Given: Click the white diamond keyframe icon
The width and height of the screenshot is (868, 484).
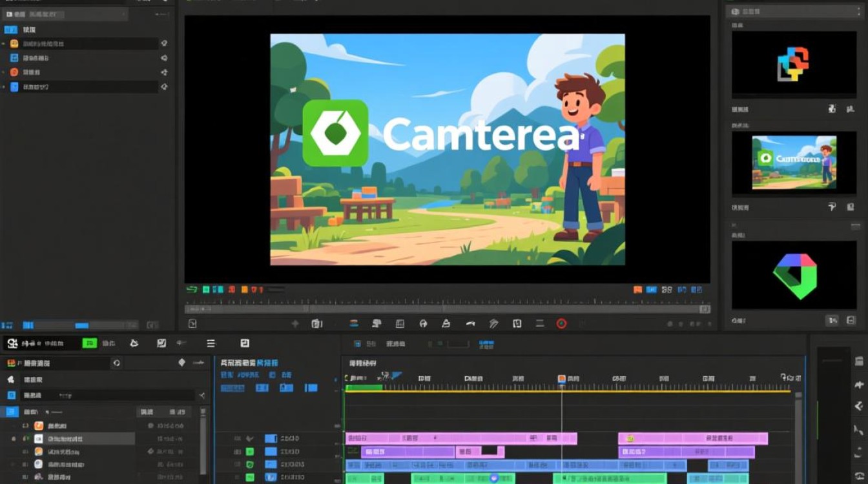Looking at the screenshot, I should [181, 363].
